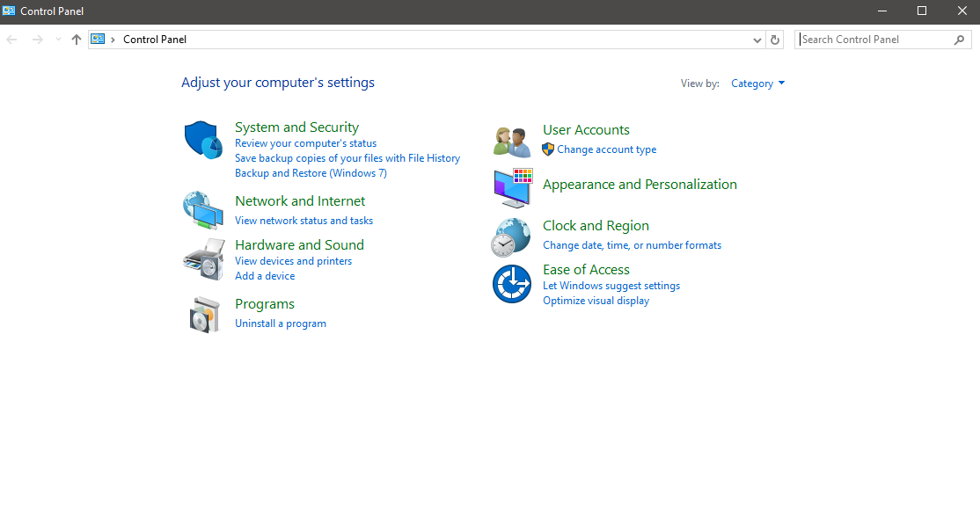The width and height of the screenshot is (980, 509).
Task: Expand the View by Category dropdown
Action: [x=757, y=84]
